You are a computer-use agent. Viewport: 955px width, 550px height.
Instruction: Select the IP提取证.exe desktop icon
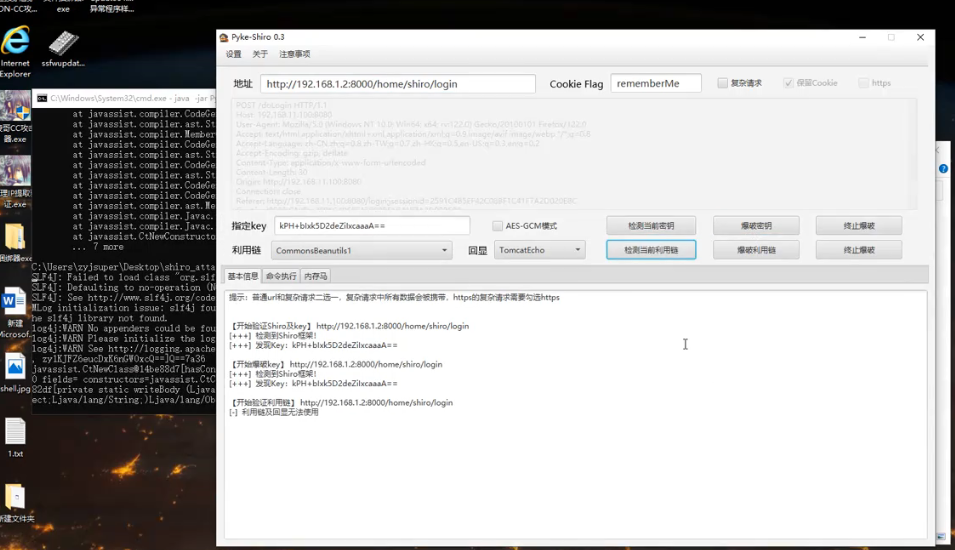(x=15, y=182)
